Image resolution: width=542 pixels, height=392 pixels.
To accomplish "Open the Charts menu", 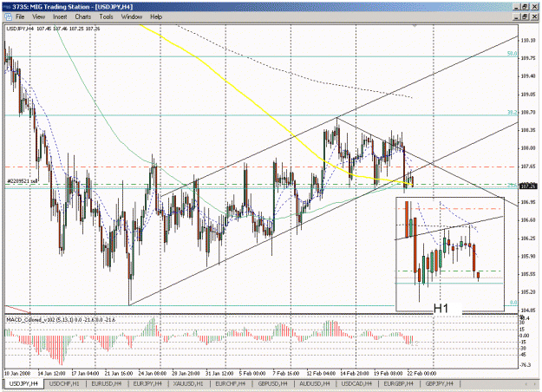I will [x=83, y=17].
